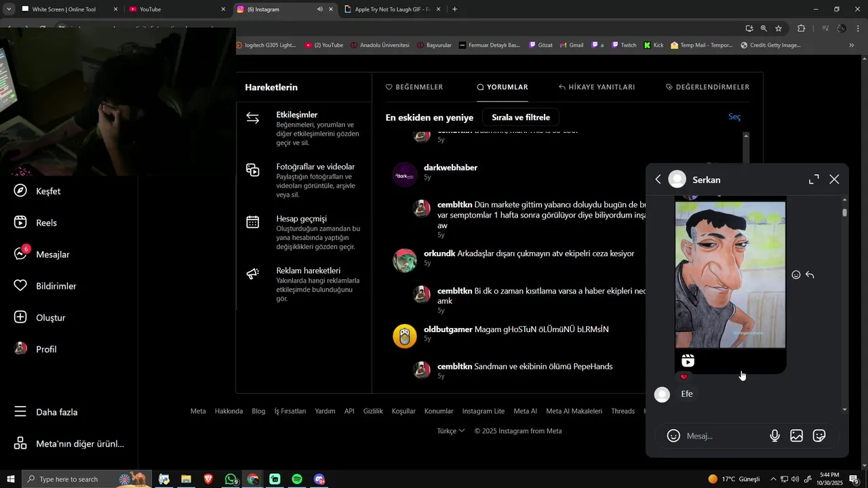This screenshot has width=868, height=488.
Task: Open Türkçe language dropdown
Action: click(451, 431)
